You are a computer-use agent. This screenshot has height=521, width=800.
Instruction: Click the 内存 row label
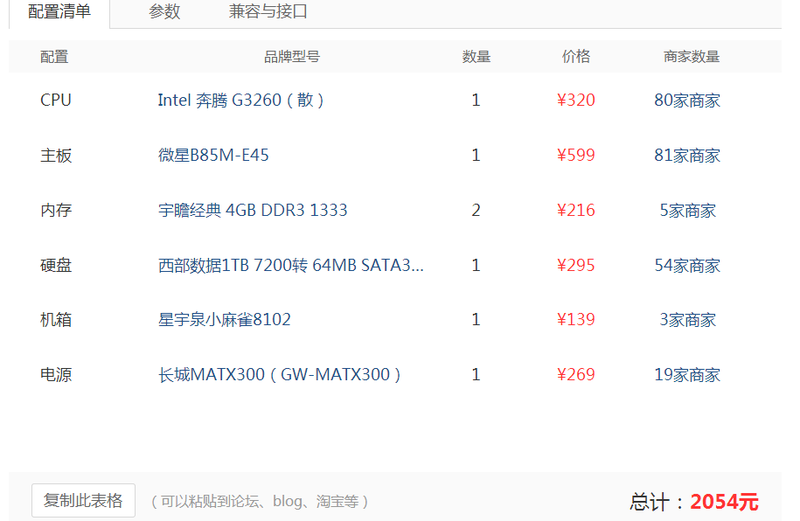click(x=56, y=210)
